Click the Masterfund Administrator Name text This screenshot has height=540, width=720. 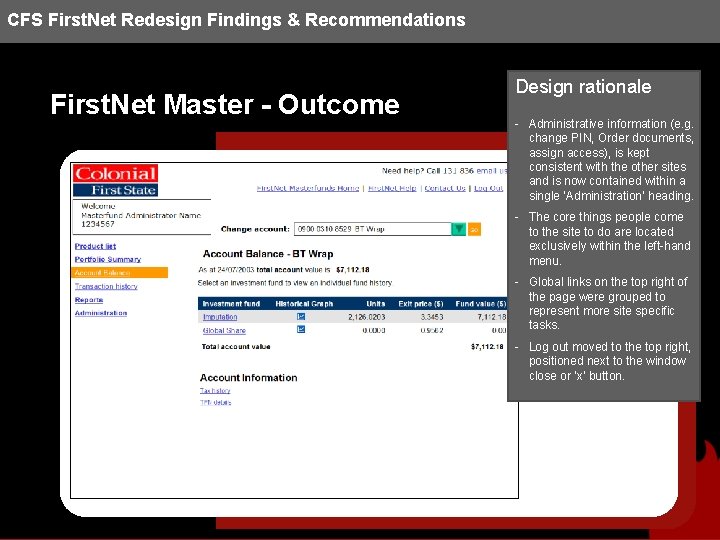pyautogui.click(x=141, y=215)
